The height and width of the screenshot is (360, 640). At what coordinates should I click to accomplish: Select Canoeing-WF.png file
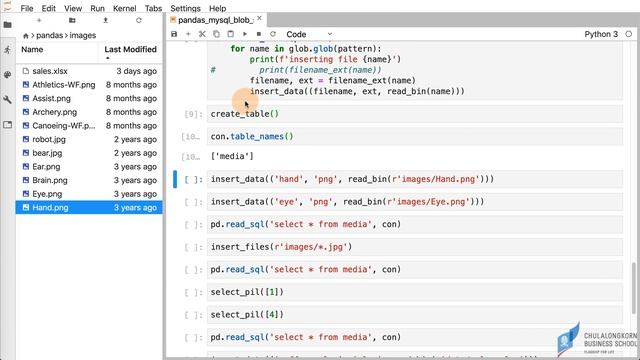(x=89, y=126)
